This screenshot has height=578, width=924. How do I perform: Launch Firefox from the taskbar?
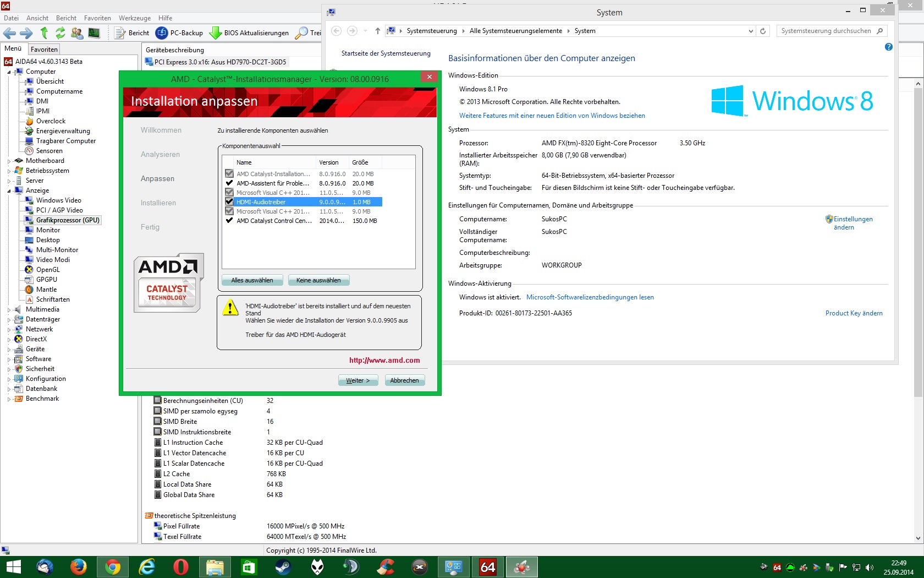click(x=78, y=567)
